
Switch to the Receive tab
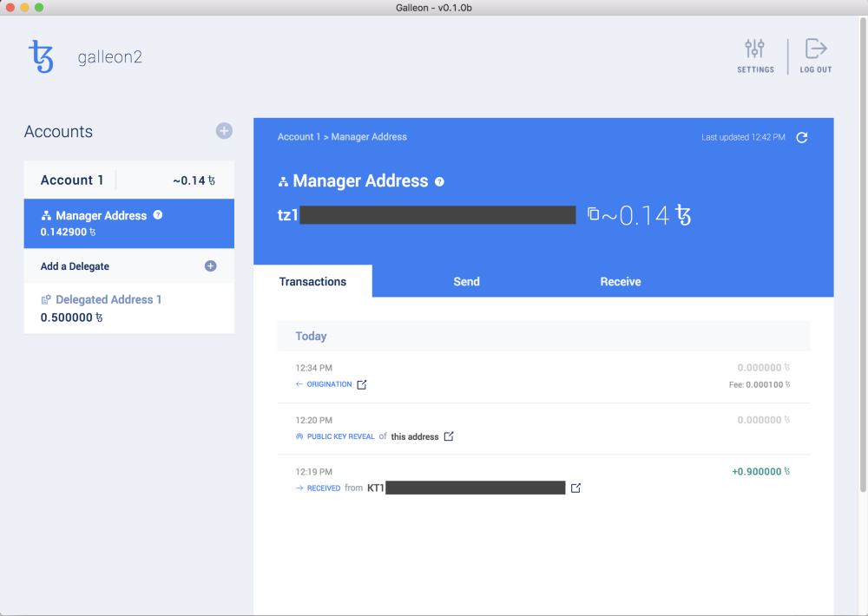[621, 281]
